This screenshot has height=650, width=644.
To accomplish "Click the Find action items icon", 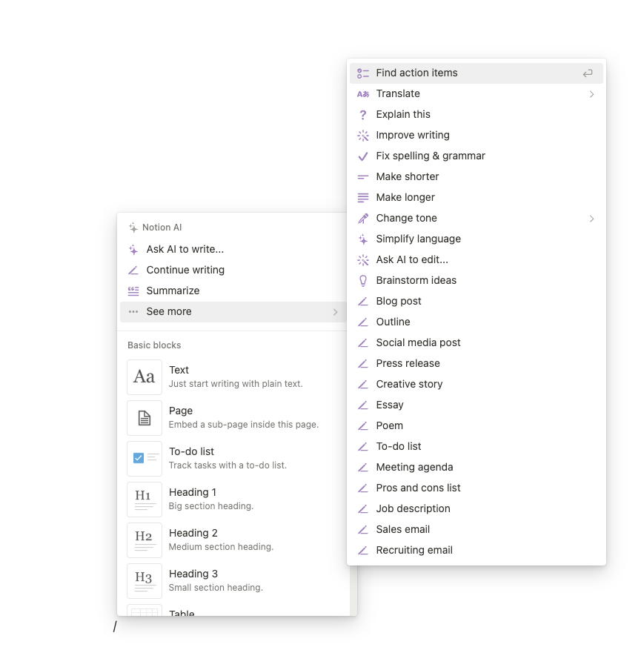I will pos(363,73).
